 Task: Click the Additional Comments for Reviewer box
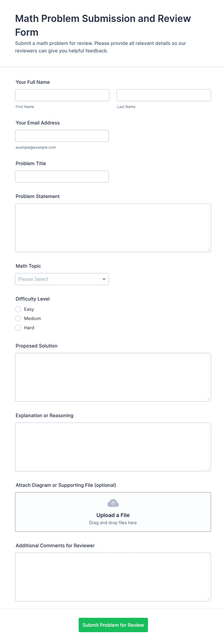pyautogui.click(x=113, y=577)
